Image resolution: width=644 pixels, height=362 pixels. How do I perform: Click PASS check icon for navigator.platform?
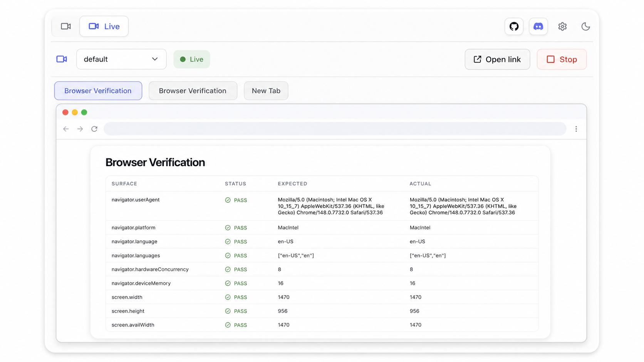(228, 228)
